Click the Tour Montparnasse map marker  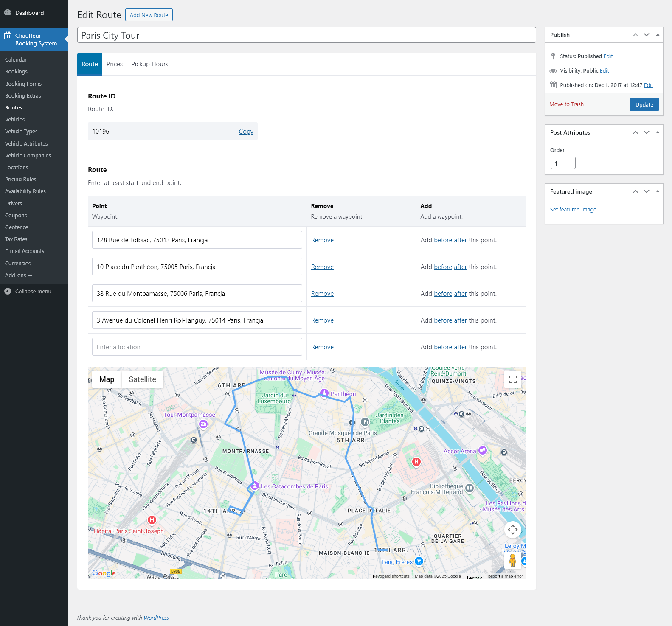[203, 424]
